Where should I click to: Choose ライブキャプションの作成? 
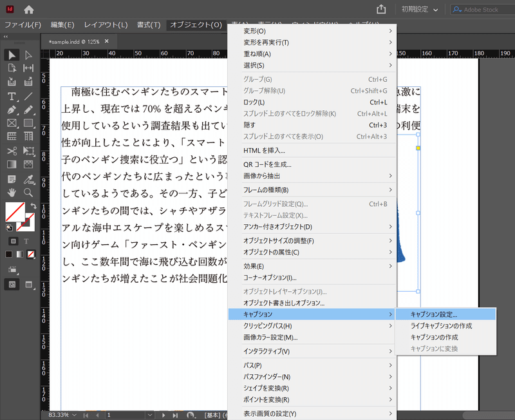coord(445,326)
